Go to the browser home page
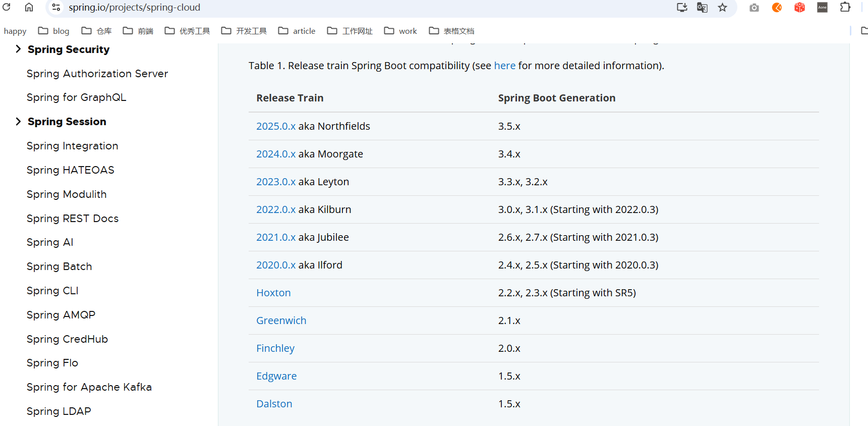The image size is (868, 426). [29, 7]
